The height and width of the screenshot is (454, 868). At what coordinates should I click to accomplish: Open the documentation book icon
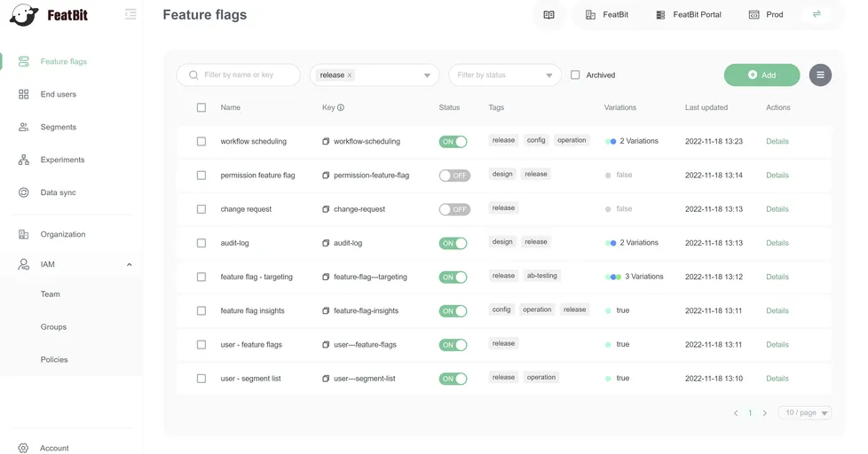548,15
